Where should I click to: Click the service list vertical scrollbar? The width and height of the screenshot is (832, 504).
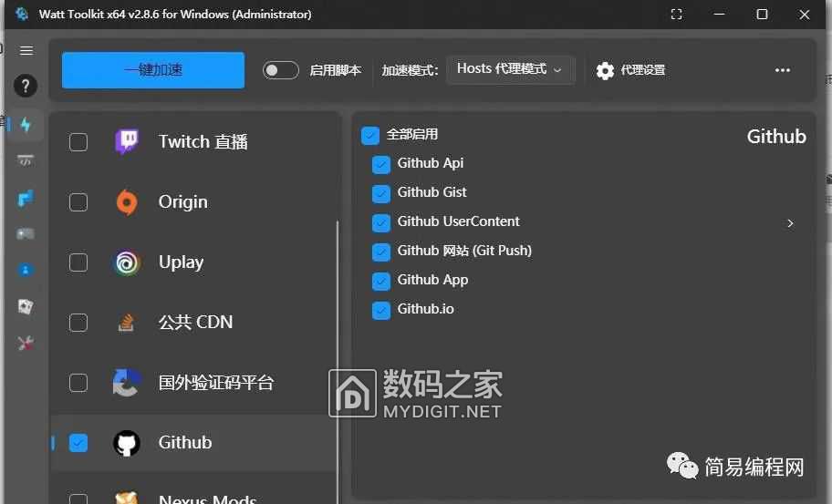[x=338, y=362]
